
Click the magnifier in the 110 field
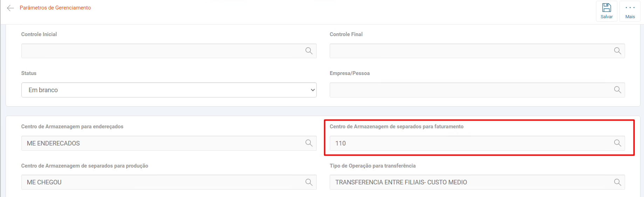pos(617,143)
